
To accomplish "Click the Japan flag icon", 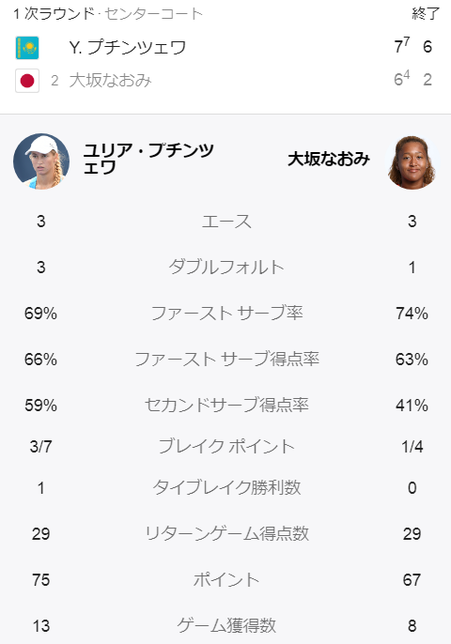I will pos(27,80).
